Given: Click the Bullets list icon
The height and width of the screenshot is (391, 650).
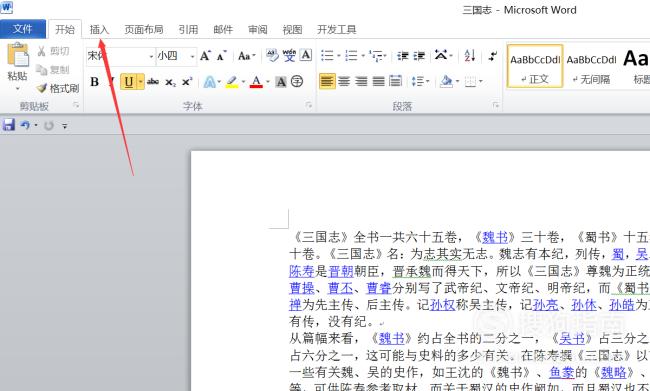Looking at the screenshot, I should pyautogui.click(x=327, y=56).
